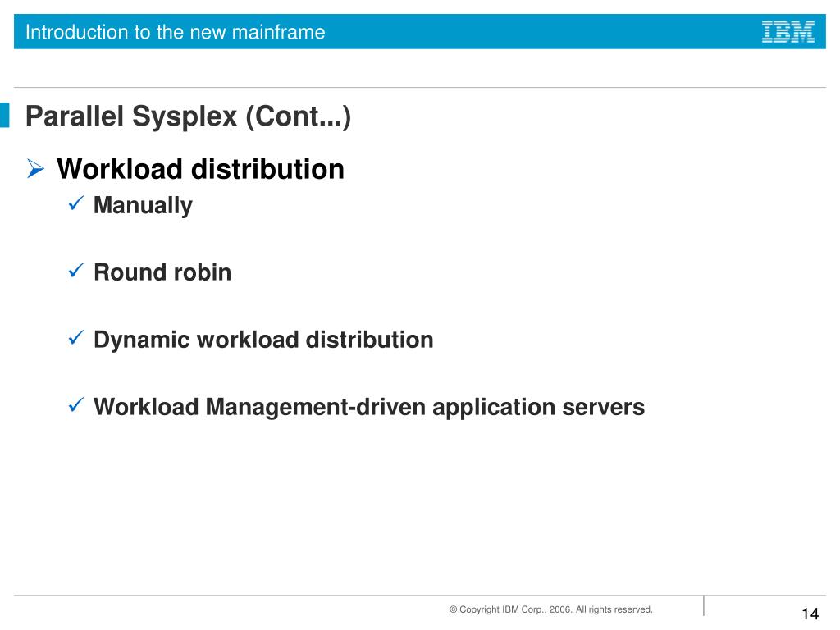
Task: Click the 'Workload distribution' heading
Action: click(200, 169)
